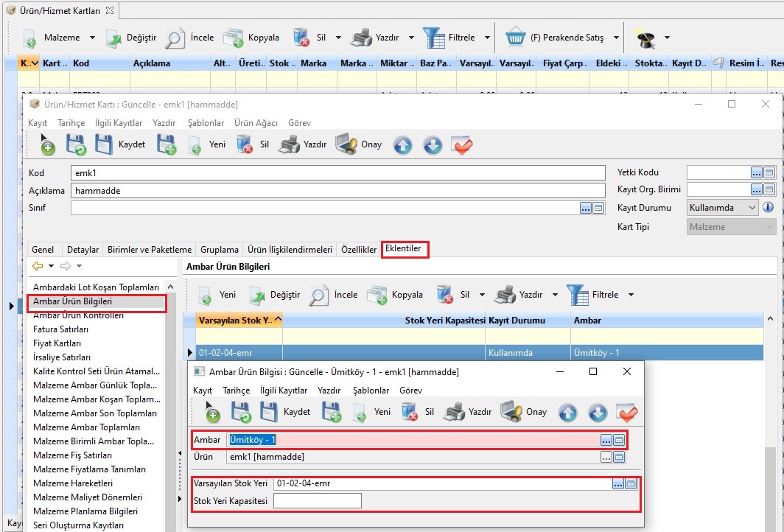This screenshot has height=532, width=784.
Task: Expand the back-arrow history dropdown above the Eklentiler list
Action: (51, 266)
